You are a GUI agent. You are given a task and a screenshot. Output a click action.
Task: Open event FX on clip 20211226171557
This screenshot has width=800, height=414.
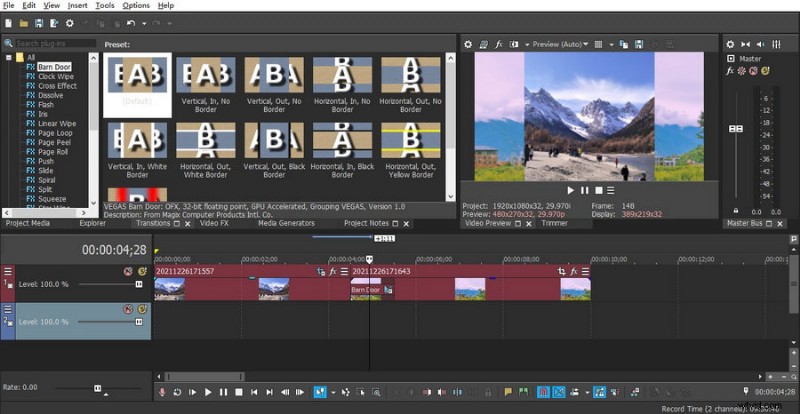click(x=333, y=272)
